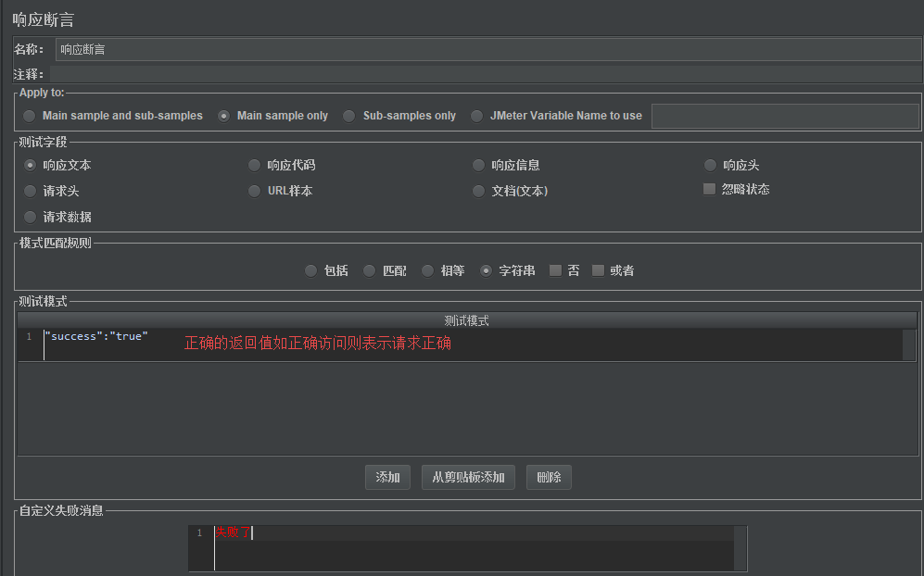This screenshot has height=576, width=924.
Task: Select Main sample and sub-samples radio button
Action: 30,116
